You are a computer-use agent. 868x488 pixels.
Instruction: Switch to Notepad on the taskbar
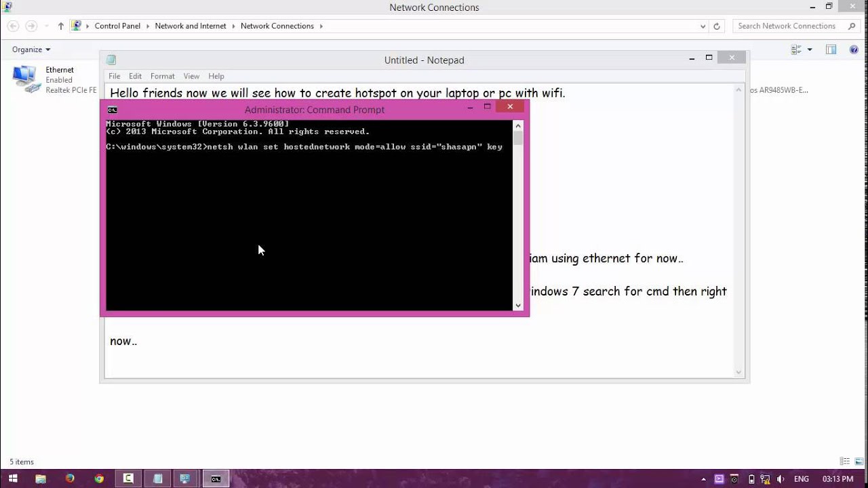(157, 479)
